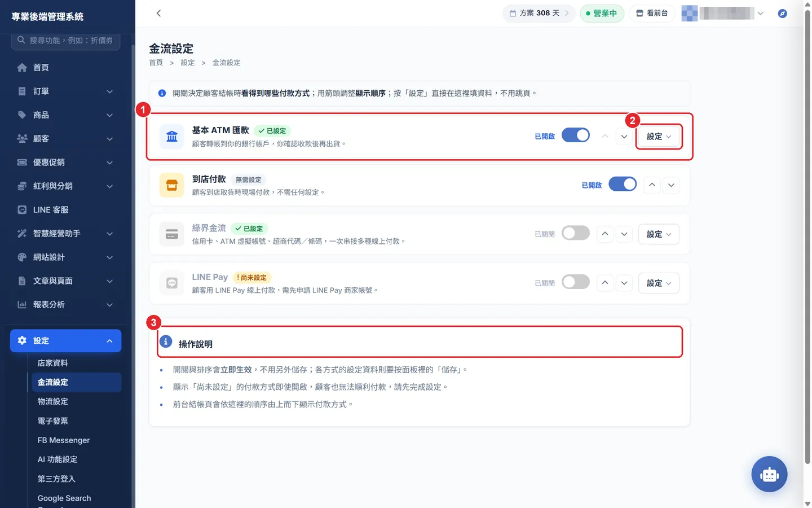Viewport: 812px width, 508px height.
Task: Open 電子發票 in settings submenu
Action: point(53,421)
